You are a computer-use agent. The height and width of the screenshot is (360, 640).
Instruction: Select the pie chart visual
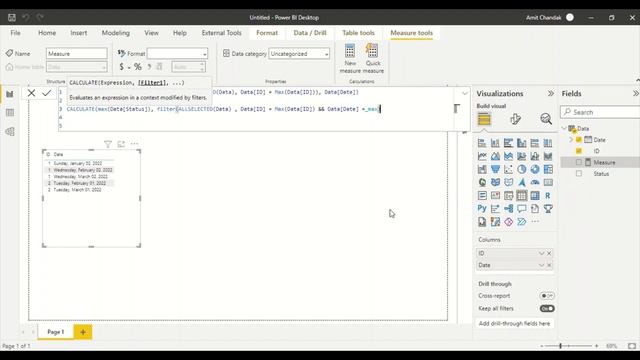[x=522, y=169]
